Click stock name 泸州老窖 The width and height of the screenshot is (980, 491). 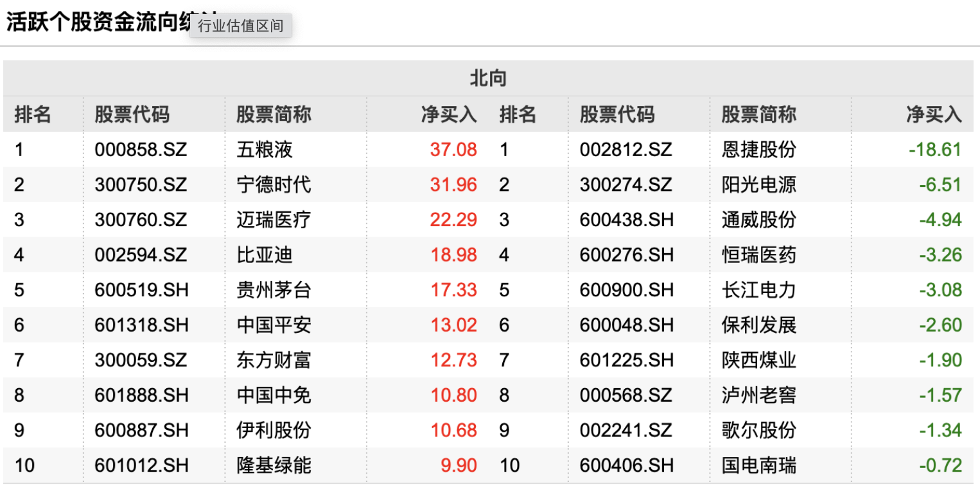(x=759, y=395)
